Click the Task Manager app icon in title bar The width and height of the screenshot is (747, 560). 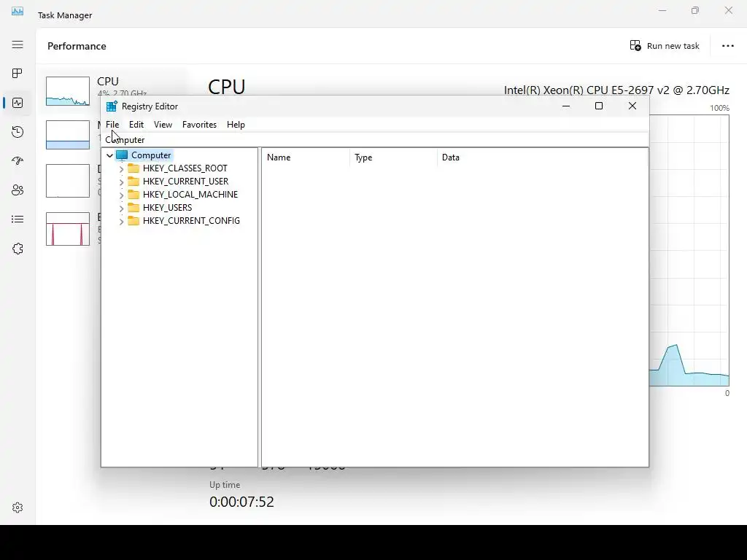(18, 11)
